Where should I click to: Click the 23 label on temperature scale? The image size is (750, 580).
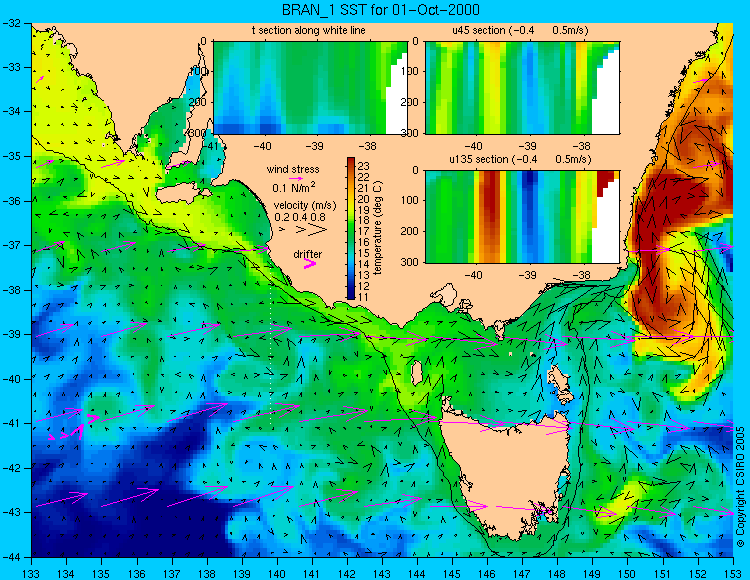(x=364, y=166)
